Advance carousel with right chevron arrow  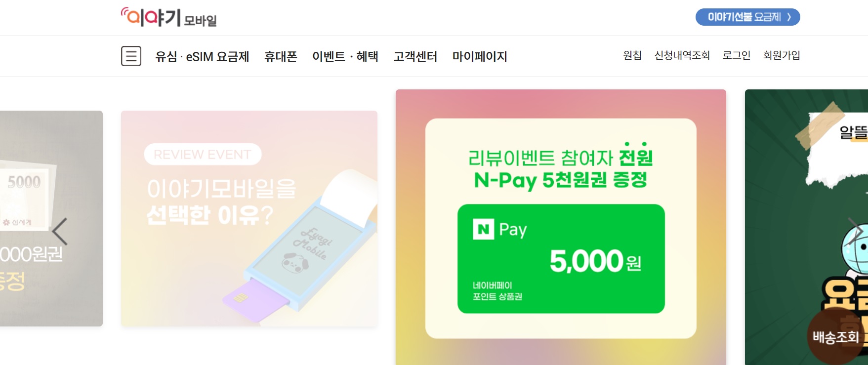(855, 232)
